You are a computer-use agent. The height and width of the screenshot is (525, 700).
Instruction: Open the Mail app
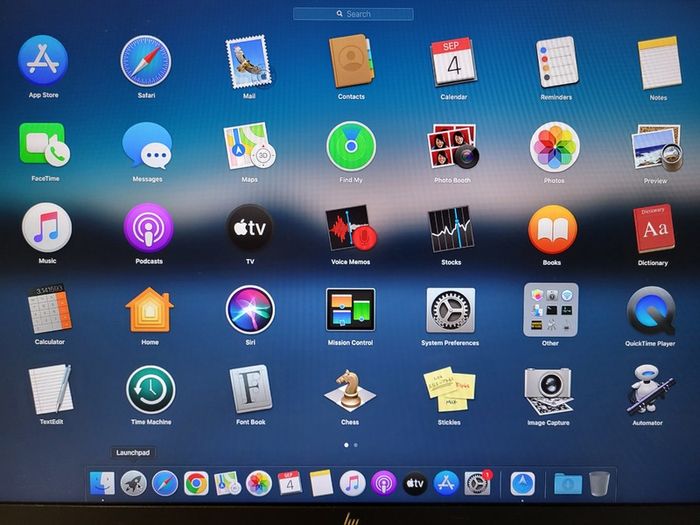coord(250,62)
